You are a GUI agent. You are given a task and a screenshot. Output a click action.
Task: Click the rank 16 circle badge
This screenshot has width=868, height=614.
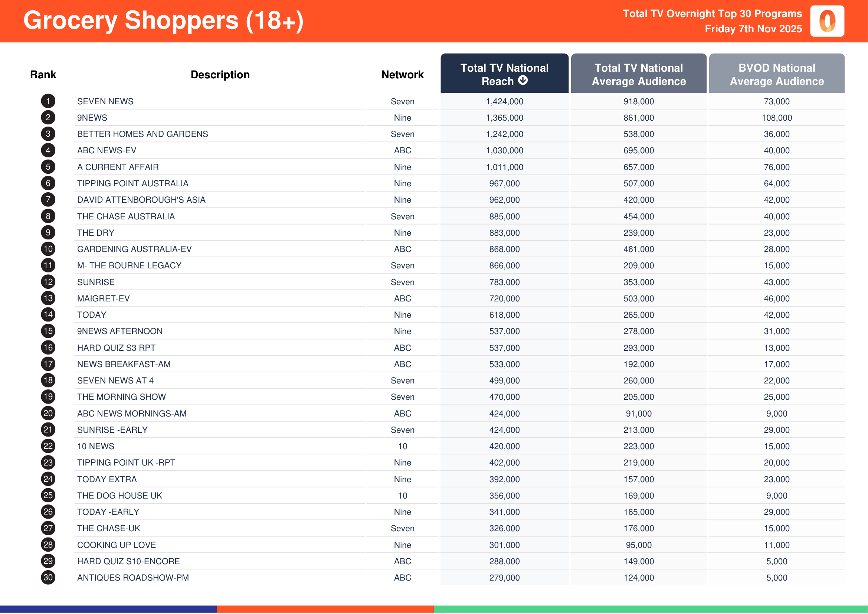click(x=48, y=347)
